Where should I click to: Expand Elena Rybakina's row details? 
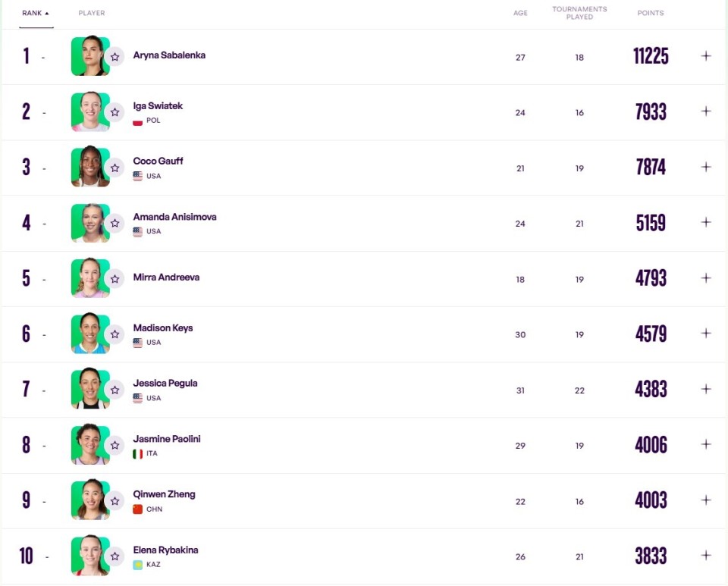click(706, 556)
